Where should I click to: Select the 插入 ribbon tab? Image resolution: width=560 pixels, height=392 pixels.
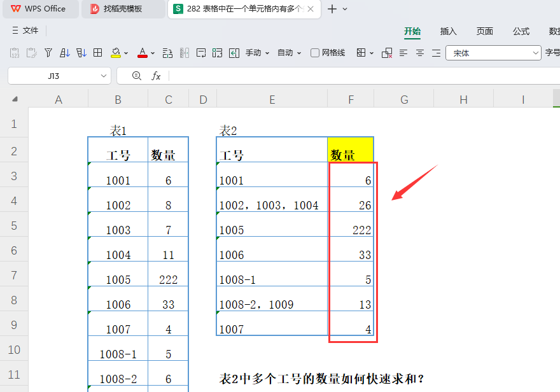449,31
